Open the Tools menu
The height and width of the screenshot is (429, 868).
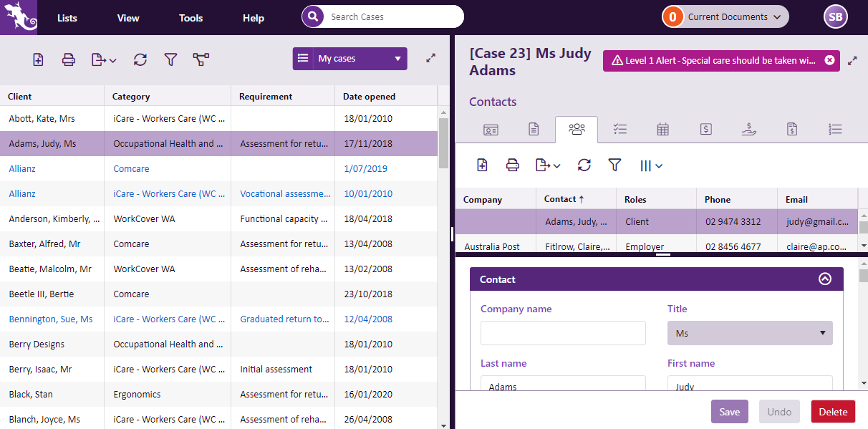coord(191,18)
